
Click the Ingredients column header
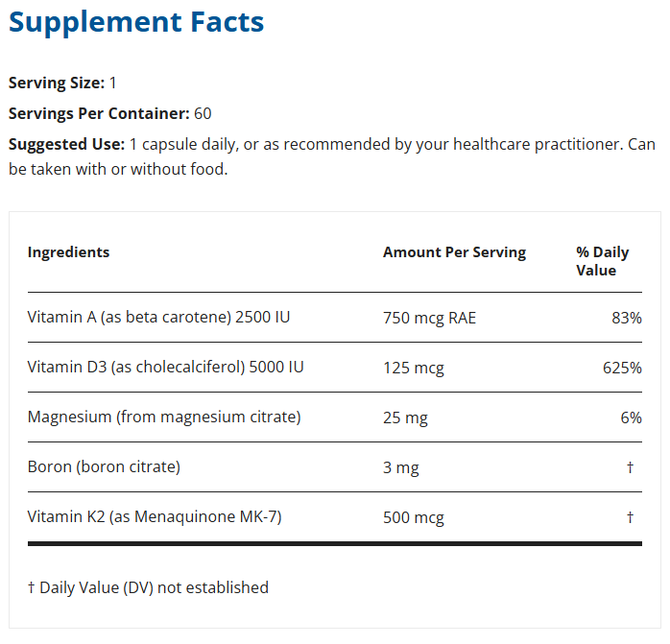[68, 252]
